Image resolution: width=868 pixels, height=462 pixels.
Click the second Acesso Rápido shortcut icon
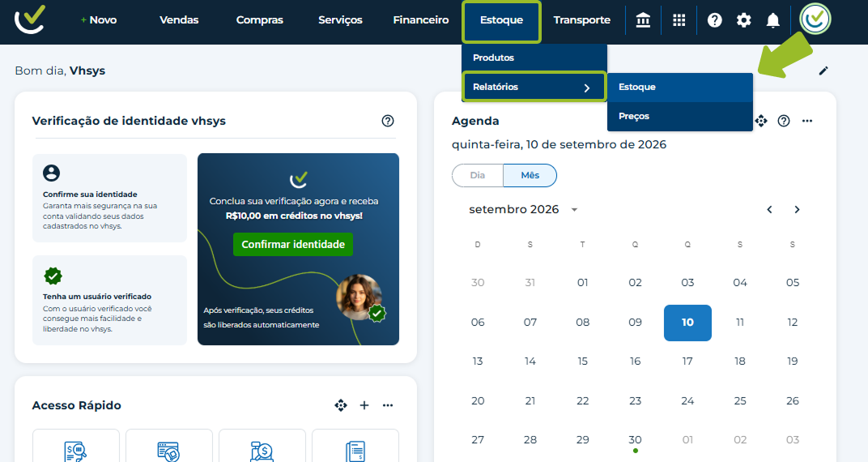169,451
